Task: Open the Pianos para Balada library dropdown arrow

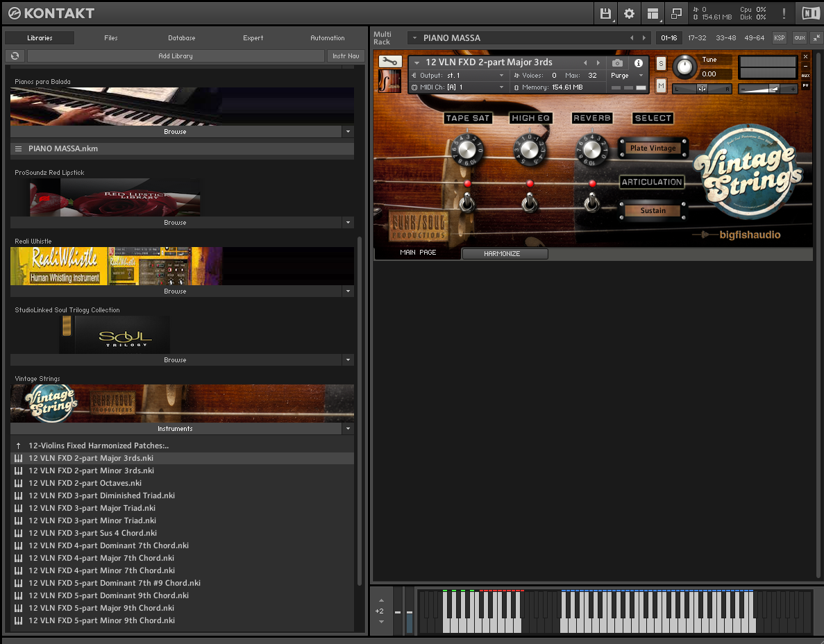Action: tap(348, 131)
